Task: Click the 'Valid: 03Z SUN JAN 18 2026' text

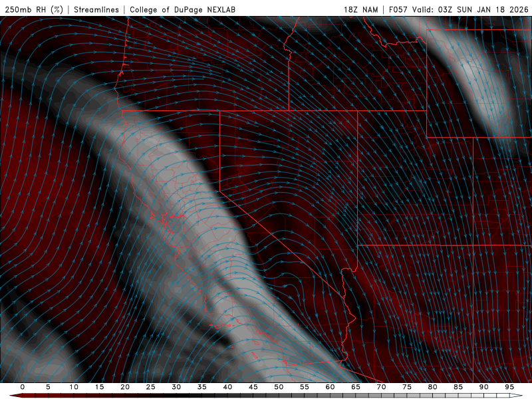Action: pyautogui.click(x=470, y=9)
